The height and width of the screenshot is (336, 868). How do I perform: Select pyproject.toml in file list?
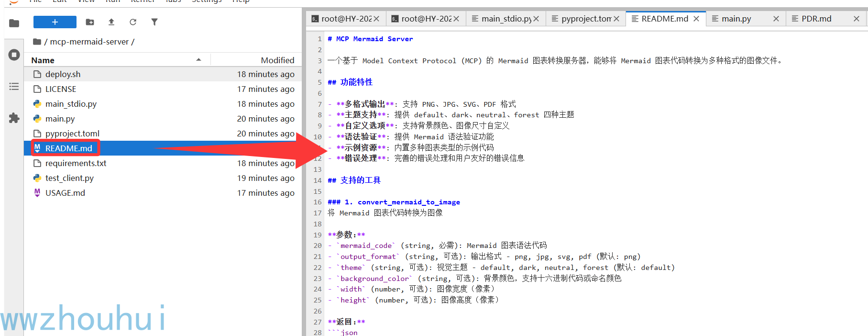coord(163,134)
